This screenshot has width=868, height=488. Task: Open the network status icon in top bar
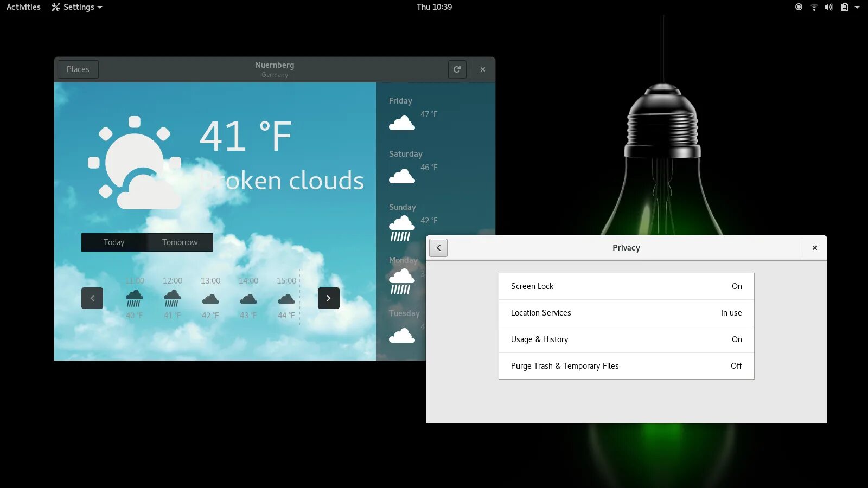tap(814, 7)
